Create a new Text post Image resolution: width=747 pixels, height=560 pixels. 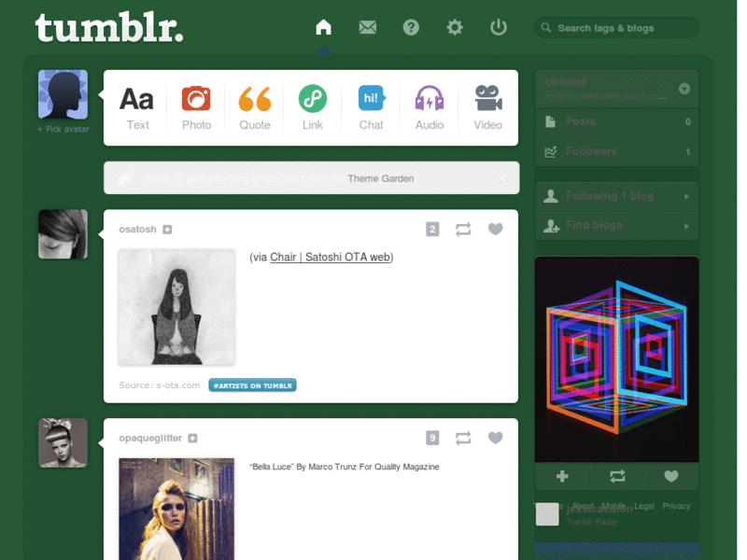click(x=137, y=107)
